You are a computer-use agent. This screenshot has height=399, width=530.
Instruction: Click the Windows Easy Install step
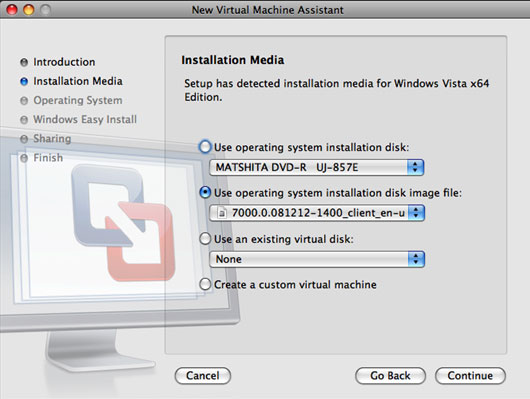click(85, 119)
